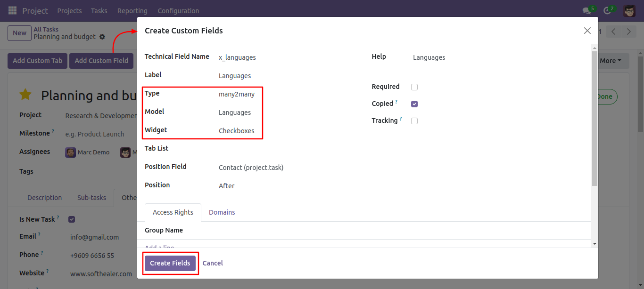Go to next record arrow
The height and width of the screenshot is (289, 644).
[629, 32]
